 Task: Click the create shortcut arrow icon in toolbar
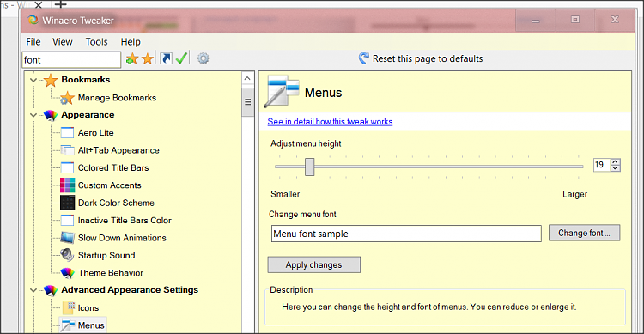pos(166,58)
